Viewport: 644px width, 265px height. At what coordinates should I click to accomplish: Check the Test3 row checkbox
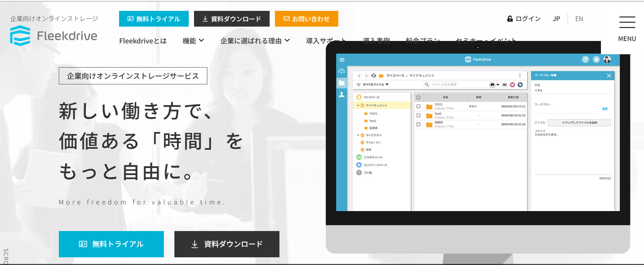tap(418, 115)
